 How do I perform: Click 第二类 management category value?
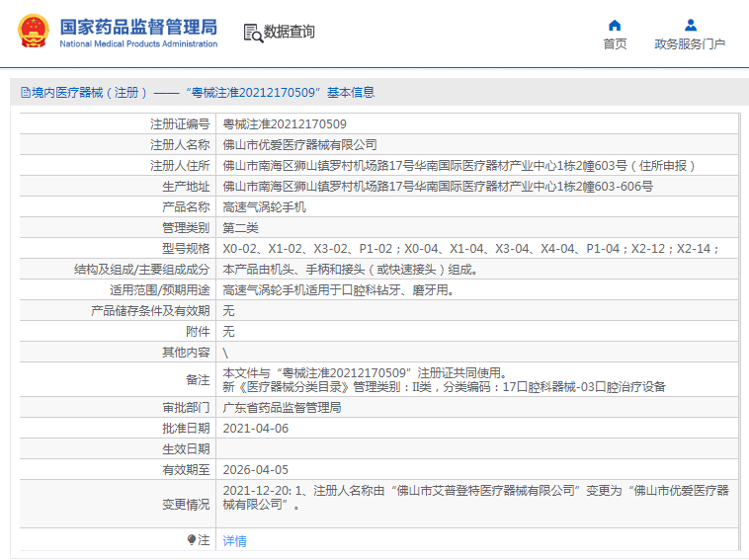click(240, 228)
